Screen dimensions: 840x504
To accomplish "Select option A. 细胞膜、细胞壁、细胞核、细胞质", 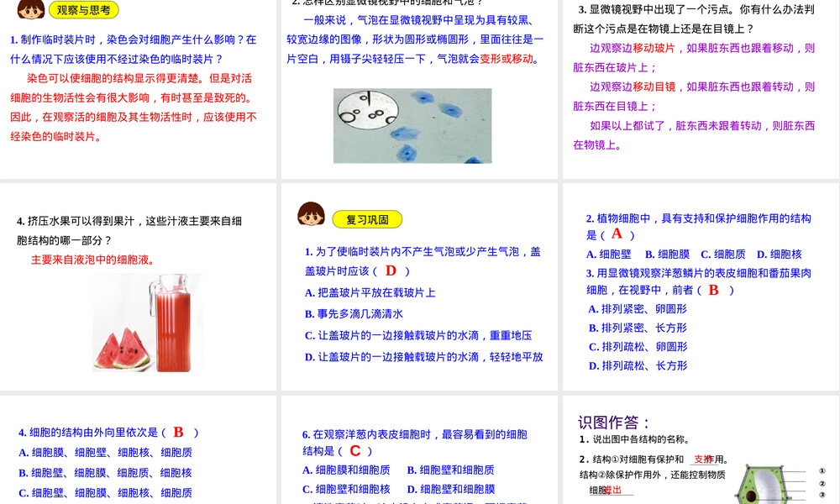I will tap(106, 453).
